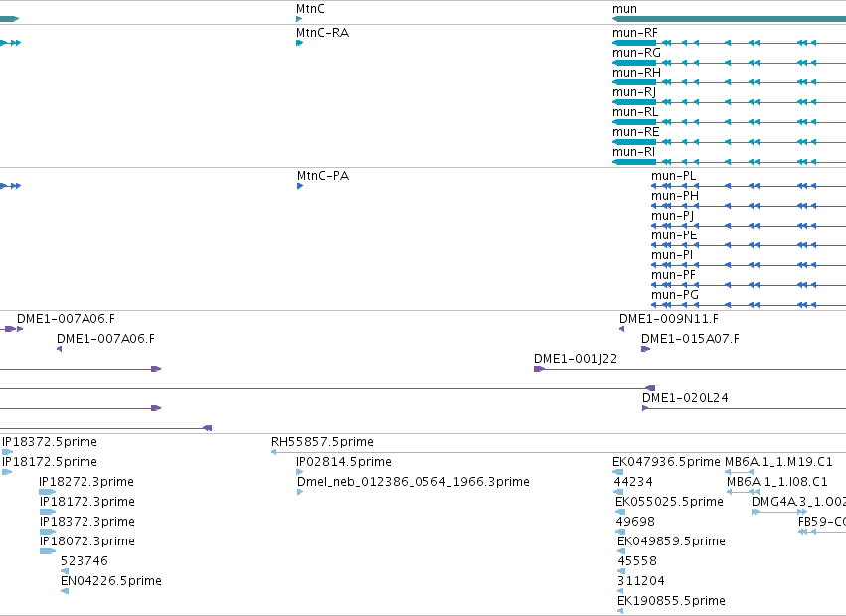The height and width of the screenshot is (616, 846).
Task: Select feature 45558
Action: pos(637,561)
